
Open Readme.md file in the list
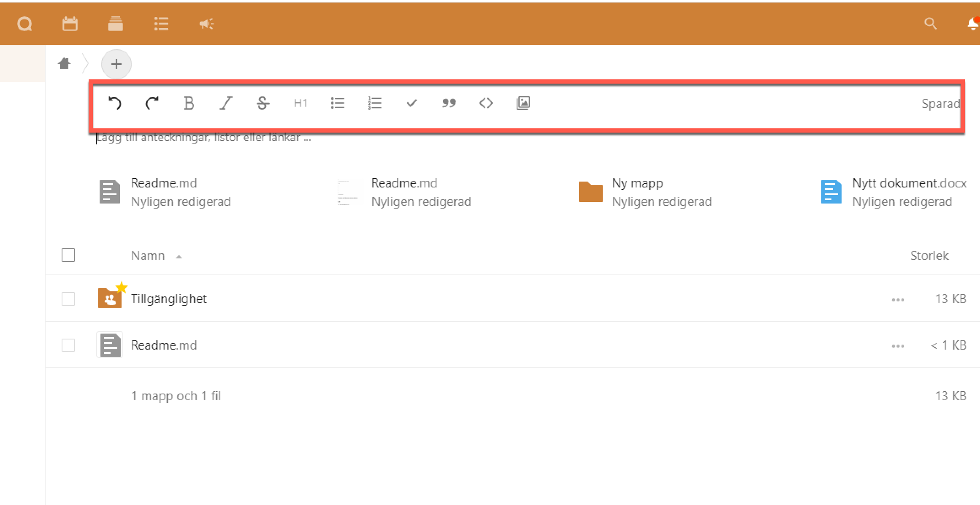(x=164, y=345)
